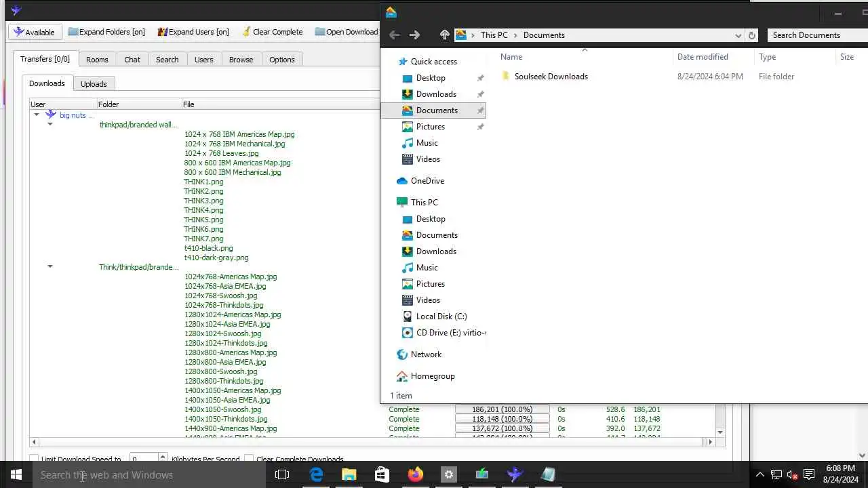This screenshot has height=488, width=868.
Task: Open pinned Pictures under Quick access
Action: [431, 127]
